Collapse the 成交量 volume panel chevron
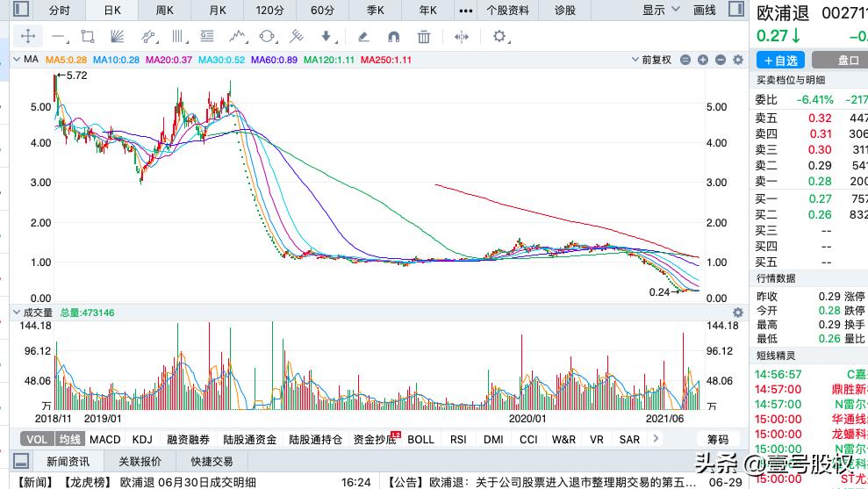 click(16, 313)
